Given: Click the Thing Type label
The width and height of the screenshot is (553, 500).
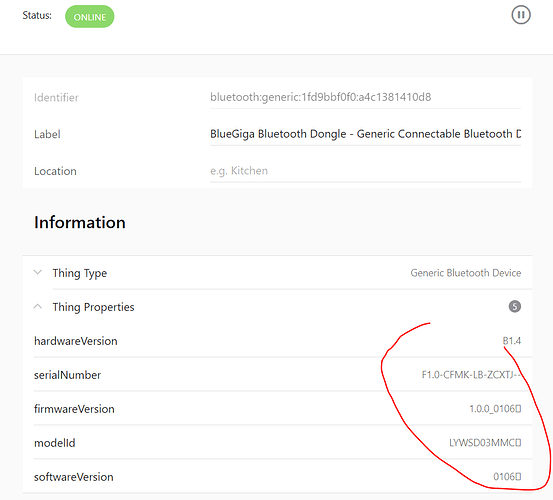Looking at the screenshot, I should [80, 273].
